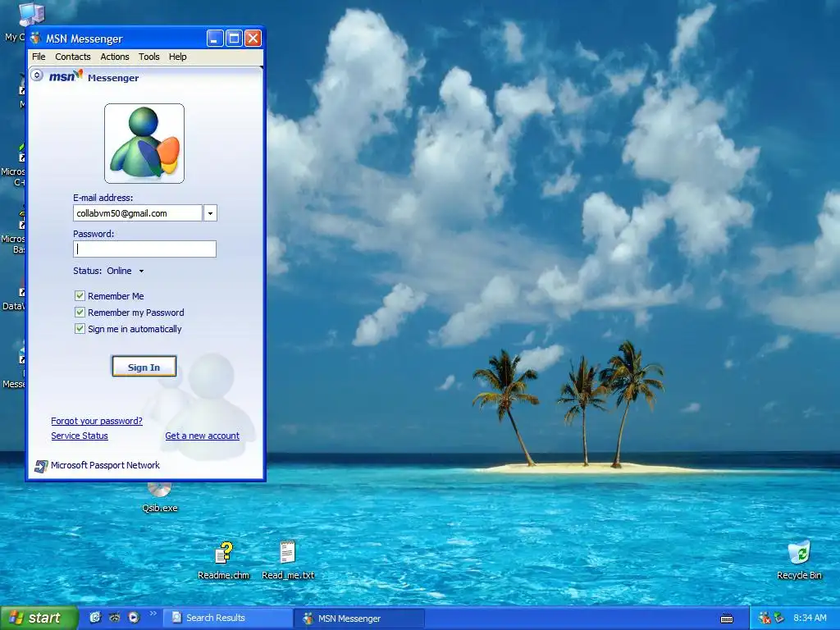The image size is (840, 630).
Task: Maximize the MSN Messenger window
Action: coord(234,39)
